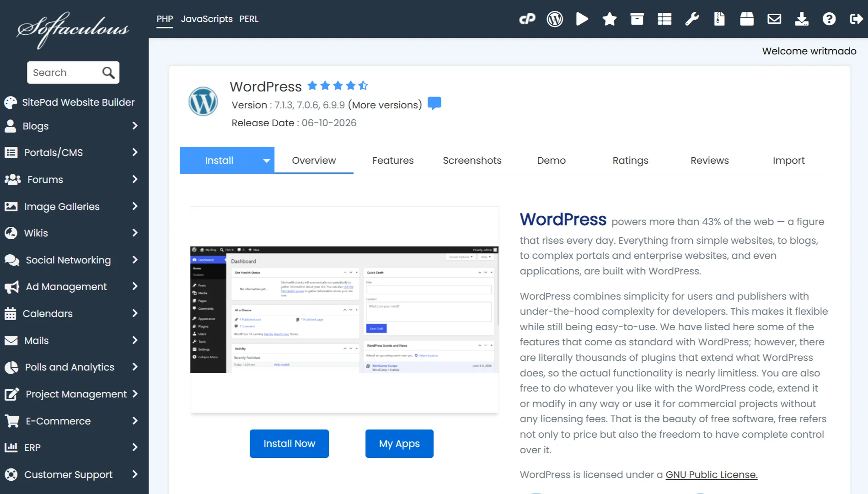Click the store-shaped icon left of the envelope

point(747,19)
